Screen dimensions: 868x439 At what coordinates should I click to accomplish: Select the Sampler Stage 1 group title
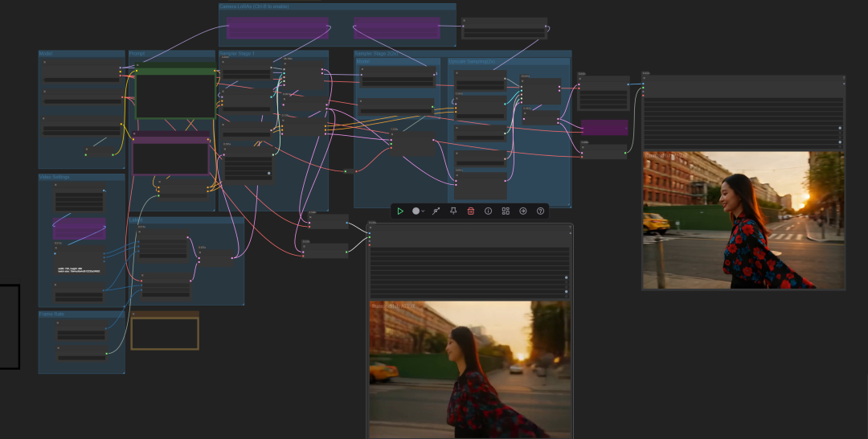(237, 54)
